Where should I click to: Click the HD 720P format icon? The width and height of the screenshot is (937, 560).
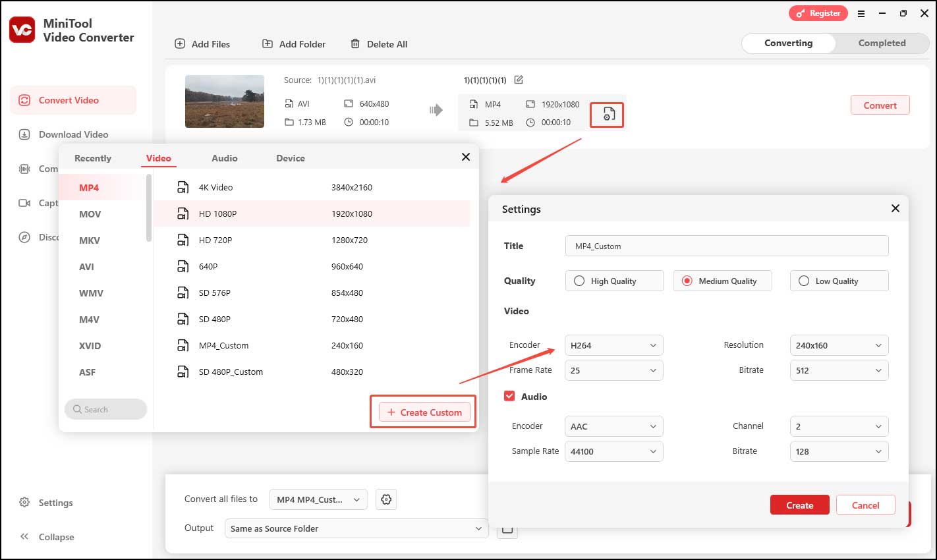[183, 240]
